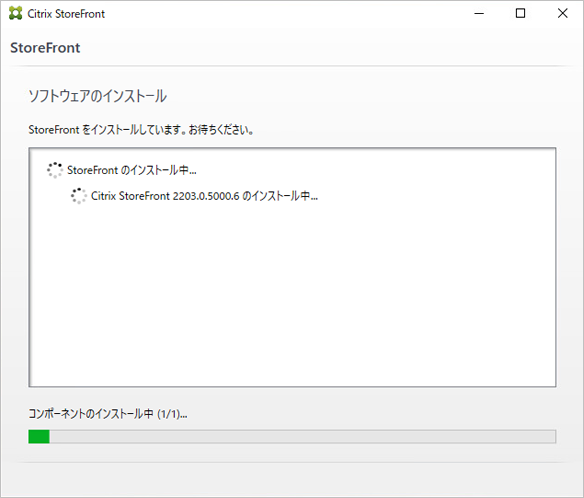This screenshot has height=498, width=584.
Task: Click the StoreFront header title
Action: click(45, 48)
